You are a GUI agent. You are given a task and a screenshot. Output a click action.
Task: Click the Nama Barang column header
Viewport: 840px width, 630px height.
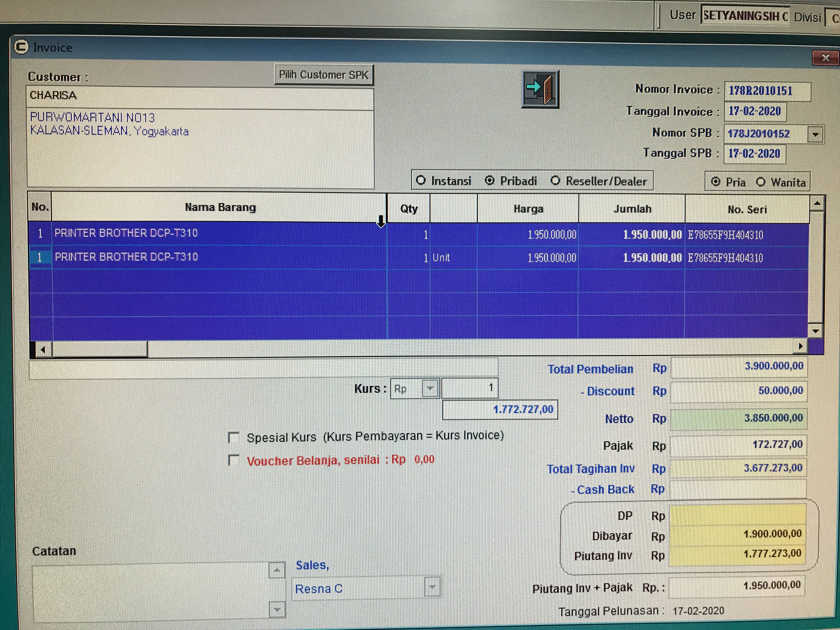[220, 207]
